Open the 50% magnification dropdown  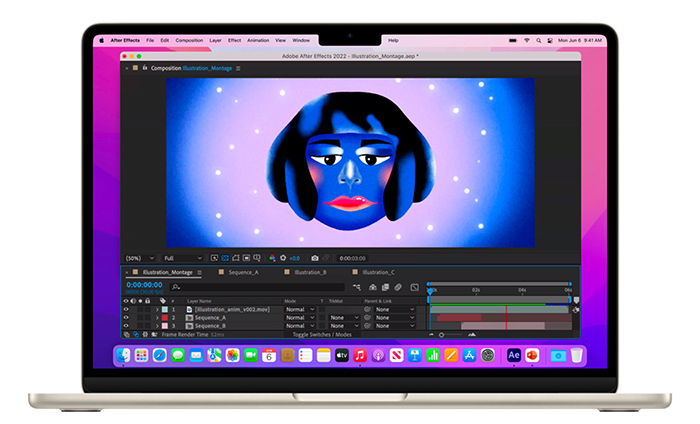click(140, 258)
